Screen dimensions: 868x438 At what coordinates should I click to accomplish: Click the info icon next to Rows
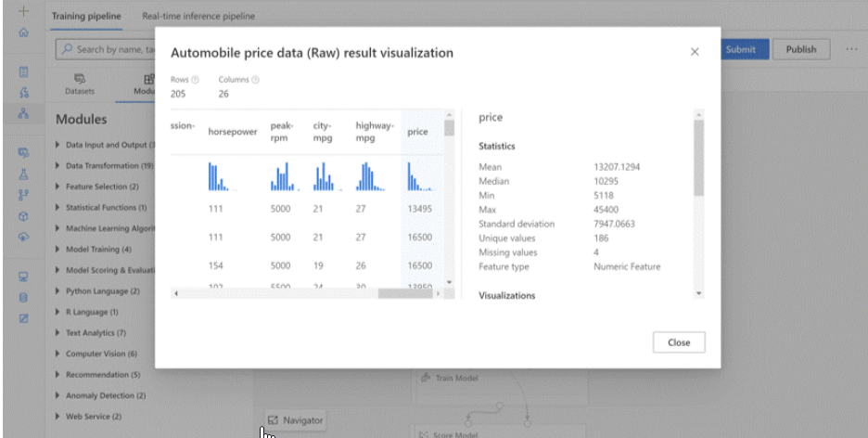(x=196, y=80)
